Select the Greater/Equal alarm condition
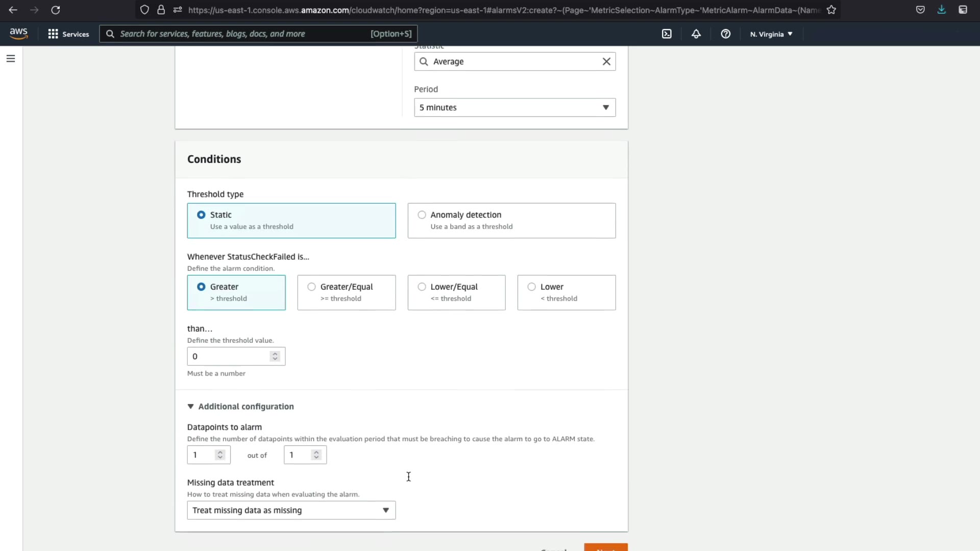 (312, 287)
